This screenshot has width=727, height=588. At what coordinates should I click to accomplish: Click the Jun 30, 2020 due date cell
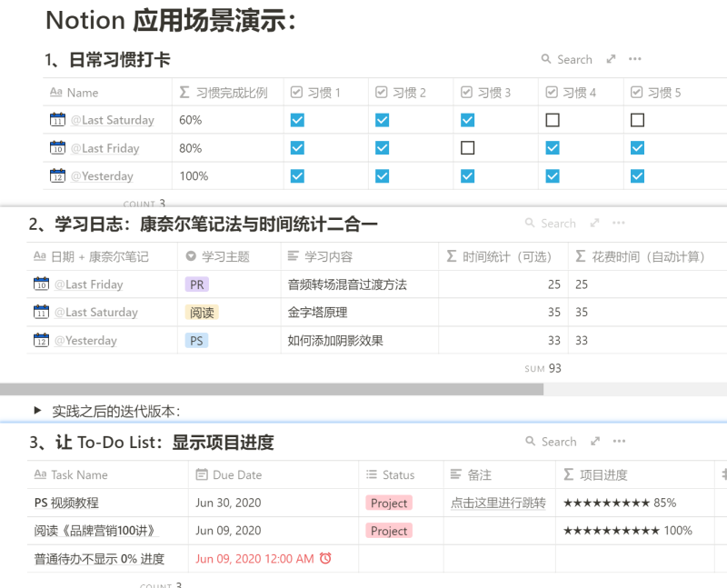pyautogui.click(x=274, y=503)
